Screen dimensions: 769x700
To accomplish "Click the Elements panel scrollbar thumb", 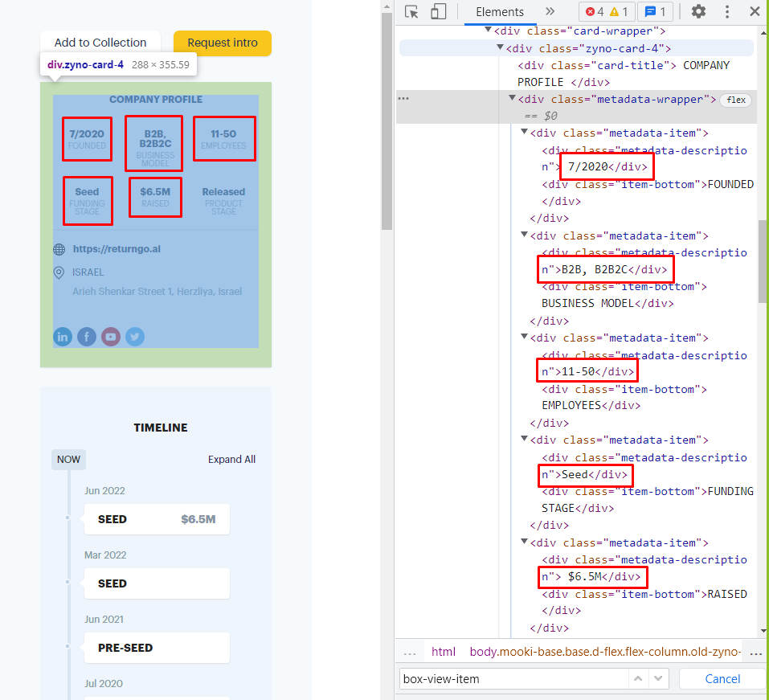I will coord(763,261).
